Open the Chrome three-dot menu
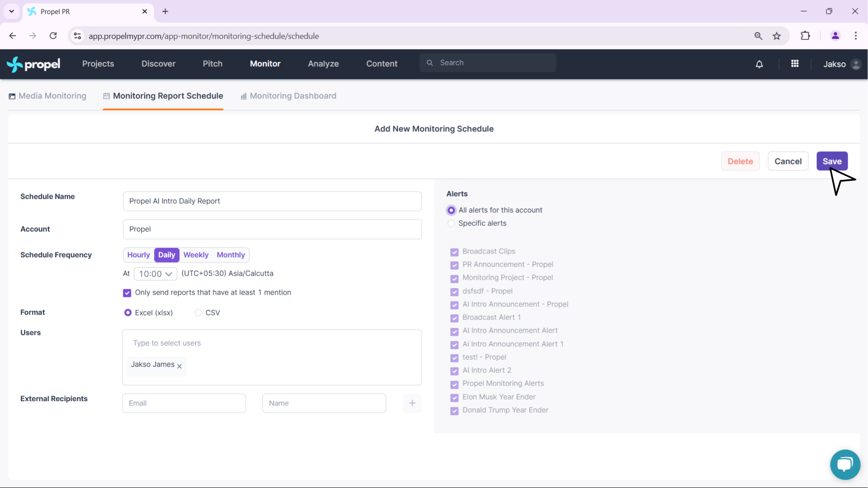 point(856,36)
